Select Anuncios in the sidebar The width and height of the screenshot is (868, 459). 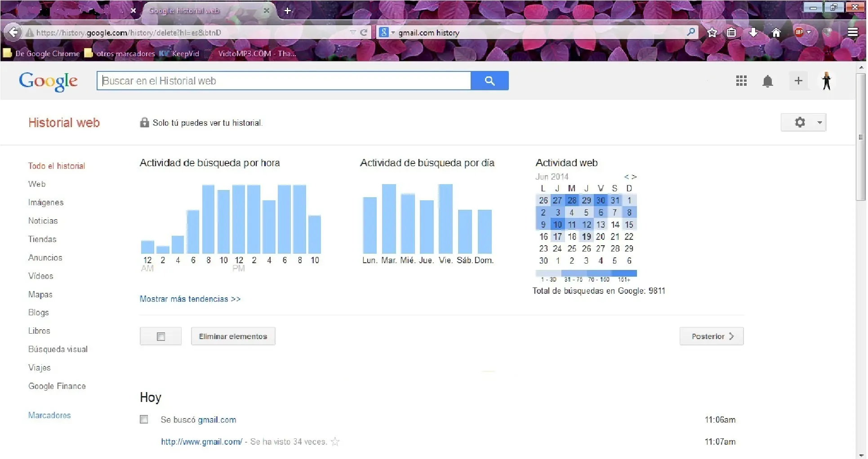pos(45,258)
